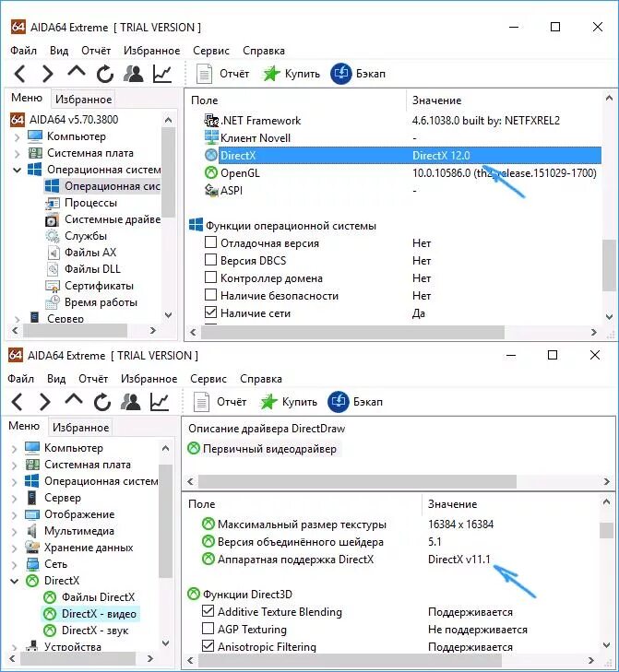Click the green Купить star in top window
Viewport: 619px width, 672px height.
[x=270, y=74]
